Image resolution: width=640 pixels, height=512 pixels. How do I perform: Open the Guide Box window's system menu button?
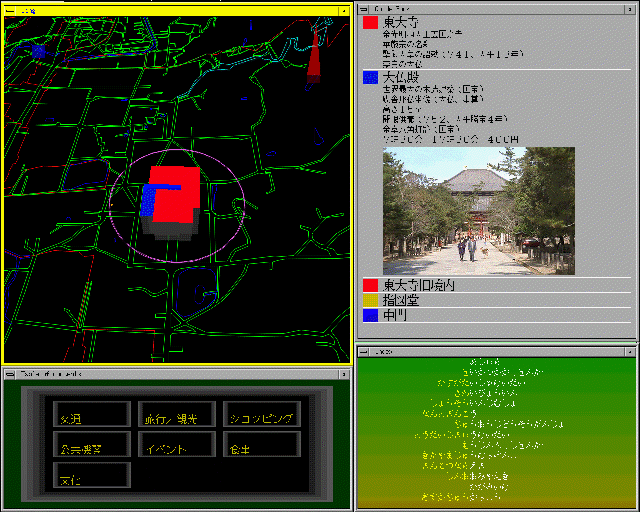point(364,9)
